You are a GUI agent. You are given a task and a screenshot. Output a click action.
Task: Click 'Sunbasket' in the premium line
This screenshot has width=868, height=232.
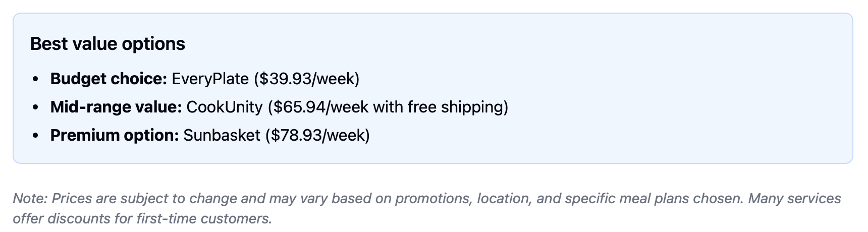(x=222, y=135)
